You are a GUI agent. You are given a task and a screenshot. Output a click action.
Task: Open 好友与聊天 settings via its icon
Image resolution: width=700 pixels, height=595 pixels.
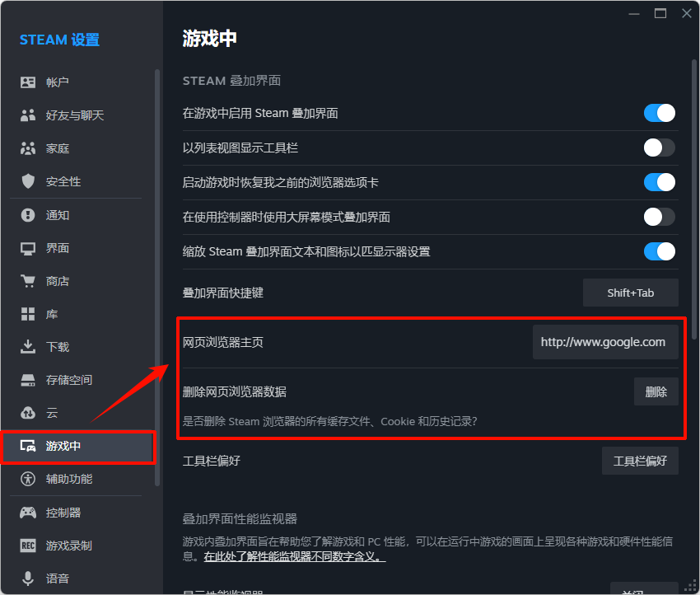[x=27, y=115]
